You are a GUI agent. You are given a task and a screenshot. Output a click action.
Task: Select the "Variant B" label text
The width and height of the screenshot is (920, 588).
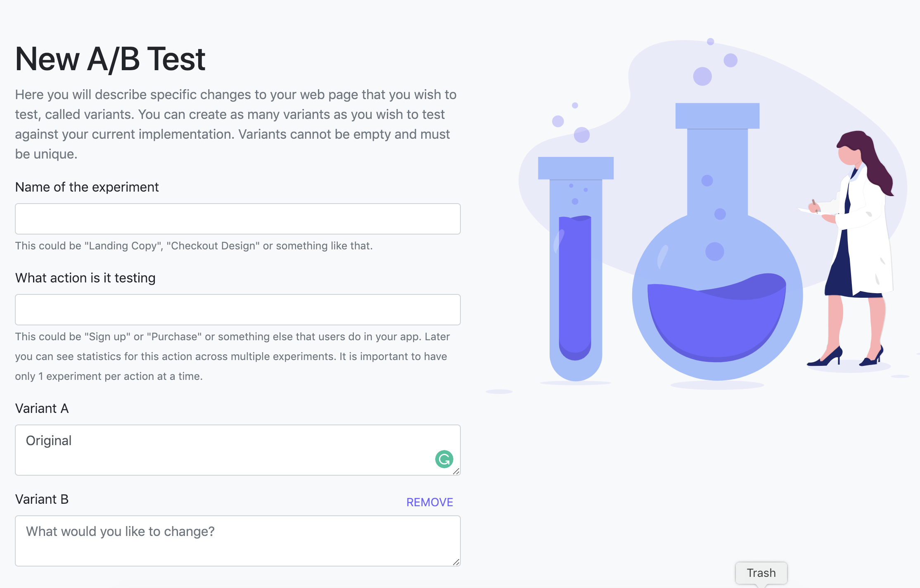click(x=42, y=499)
